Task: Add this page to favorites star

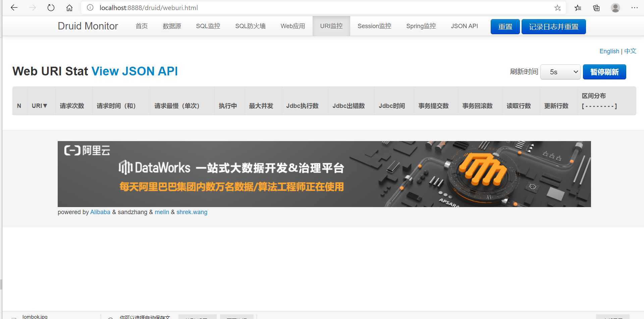Action: (557, 8)
